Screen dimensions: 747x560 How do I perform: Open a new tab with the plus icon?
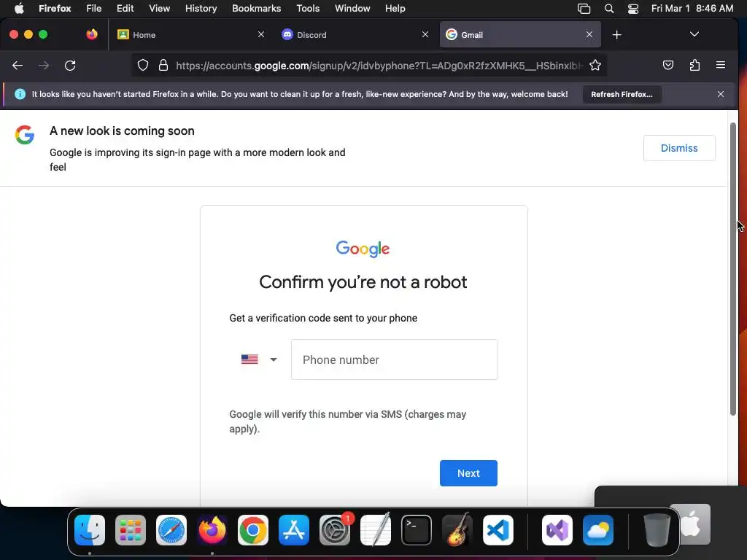point(617,35)
